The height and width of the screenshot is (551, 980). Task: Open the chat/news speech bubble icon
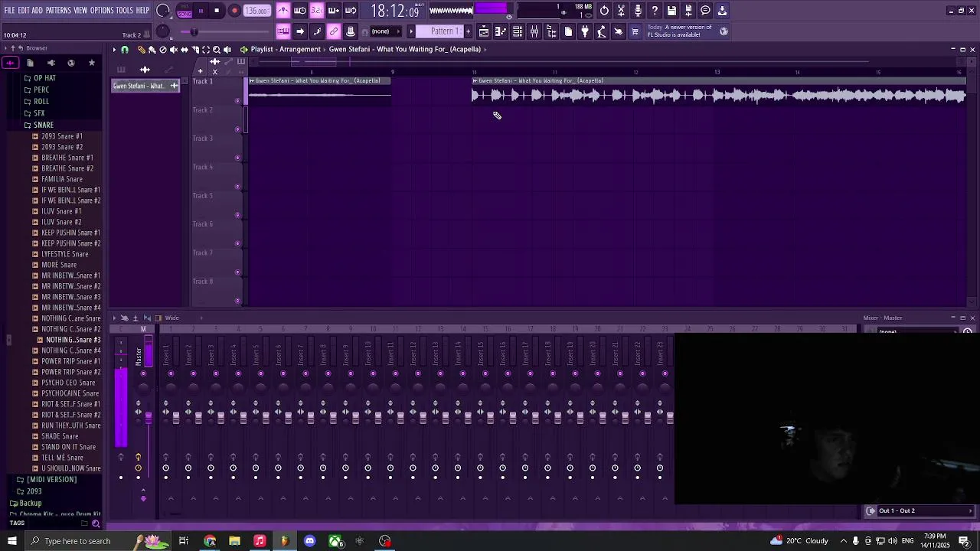pos(705,11)
